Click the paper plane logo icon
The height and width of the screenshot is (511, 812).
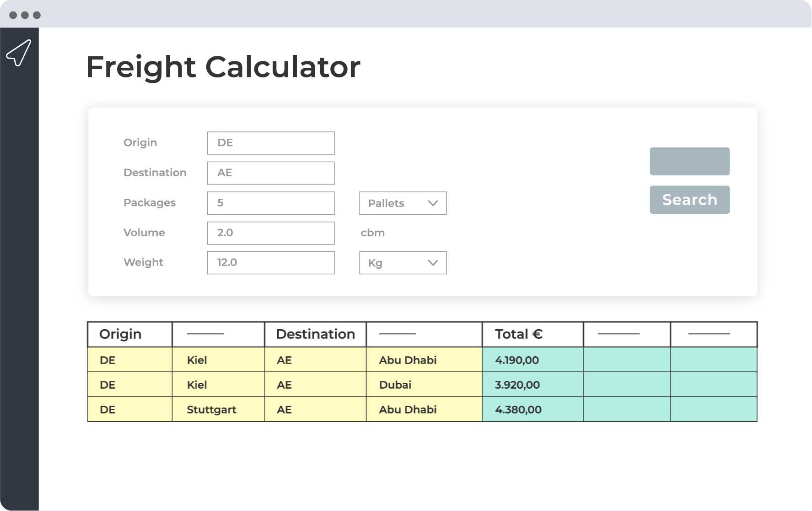pyautogui.click(x=19, y=53)
